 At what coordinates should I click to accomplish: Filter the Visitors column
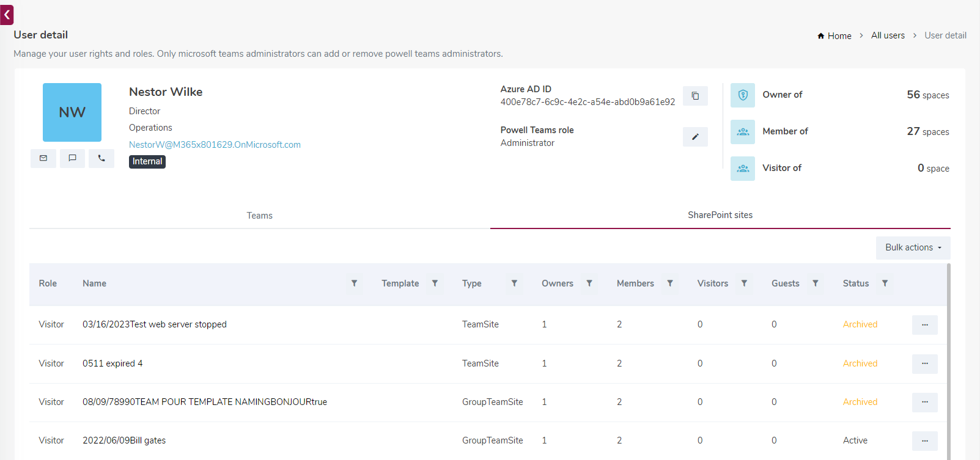[744, 283]
